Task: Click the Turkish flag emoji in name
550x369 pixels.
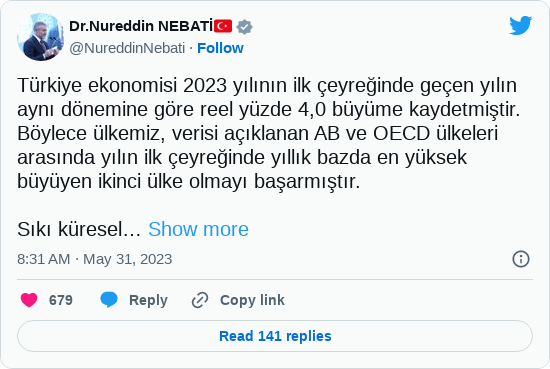Action: coord(223,26)
